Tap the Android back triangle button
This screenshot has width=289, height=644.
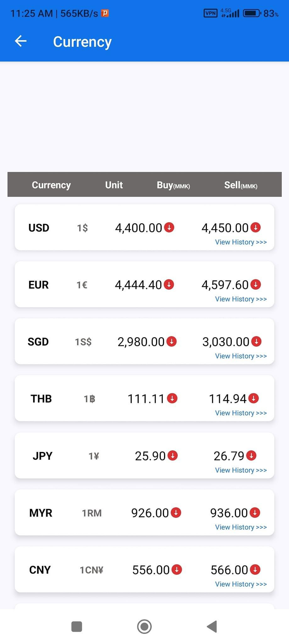pos(212,626)
